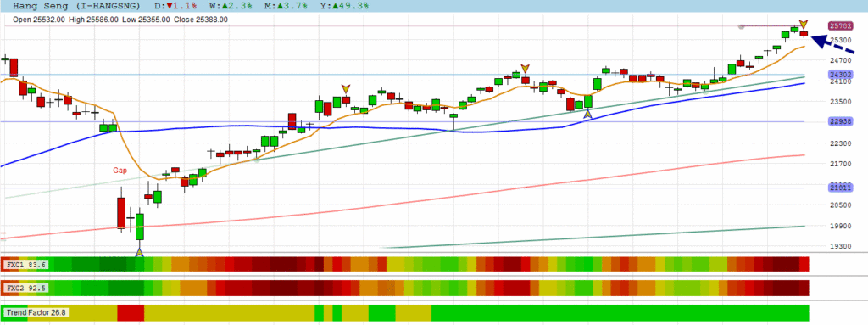
Task: Click the 24100 price axis label
Action: tap(840, 81)
